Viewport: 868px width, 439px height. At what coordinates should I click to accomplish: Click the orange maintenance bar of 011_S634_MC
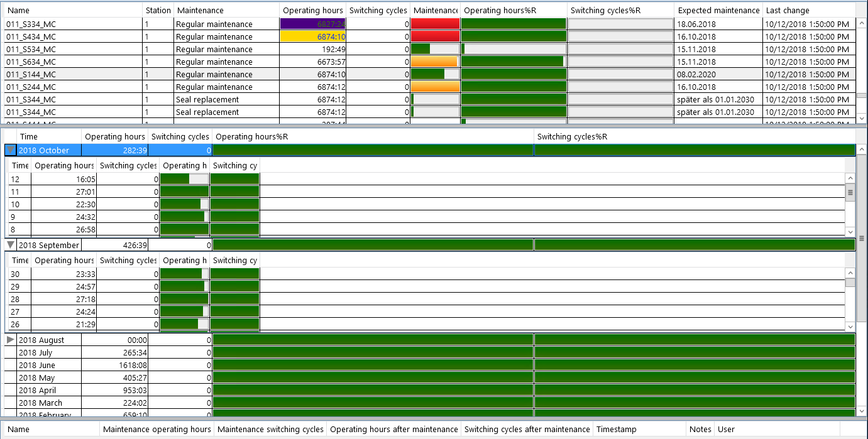434,62
